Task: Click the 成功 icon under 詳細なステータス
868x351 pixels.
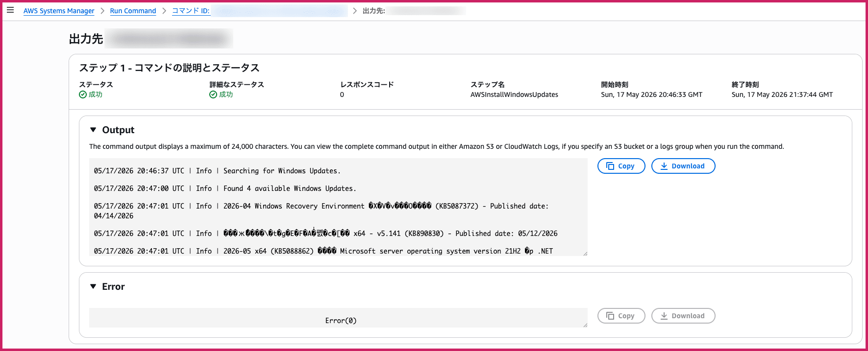Action: click(x=213, y=94)
